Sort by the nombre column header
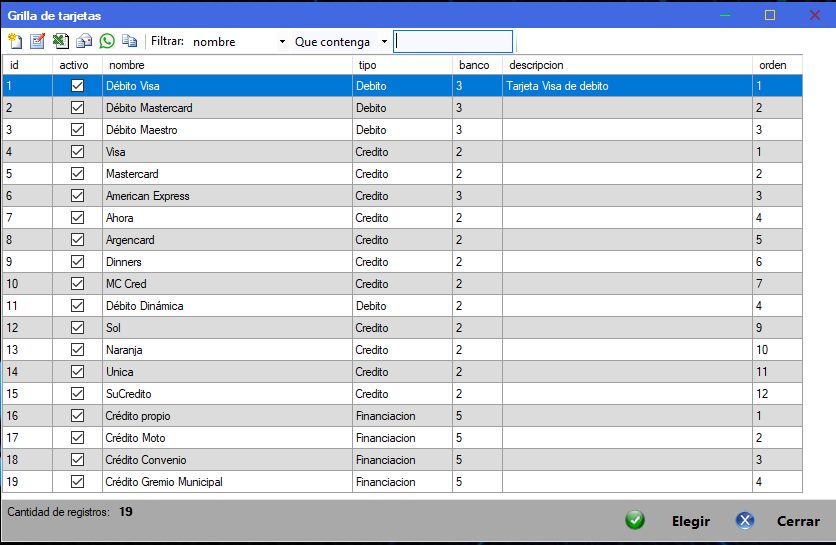This screenshot has height=545, width=836. [227, 65]
